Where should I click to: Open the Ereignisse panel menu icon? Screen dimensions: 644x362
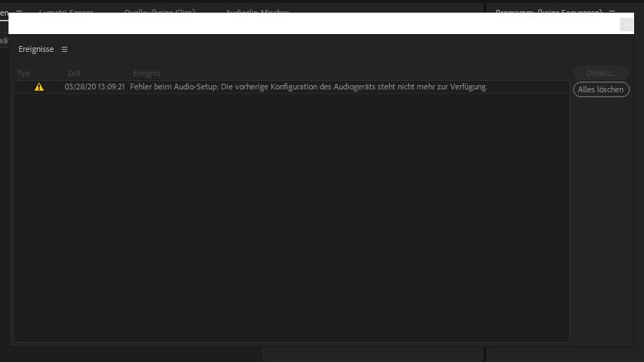(65, 49)
